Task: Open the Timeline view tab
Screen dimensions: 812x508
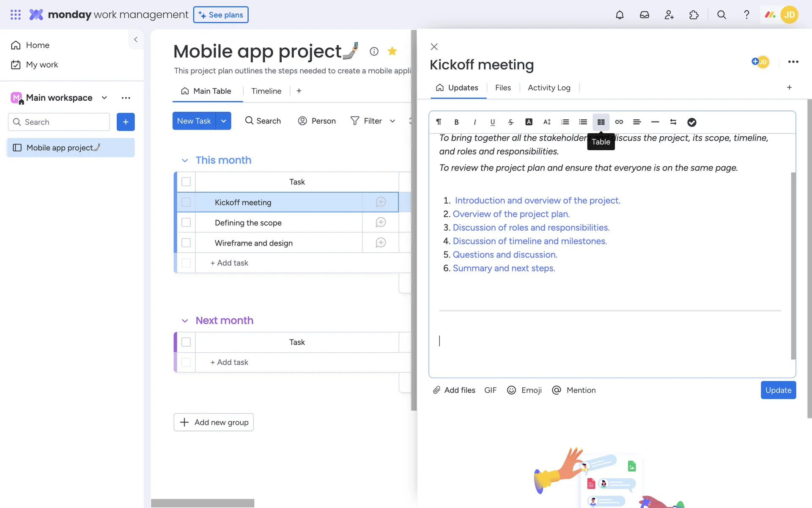Action: tap(266, 91)
